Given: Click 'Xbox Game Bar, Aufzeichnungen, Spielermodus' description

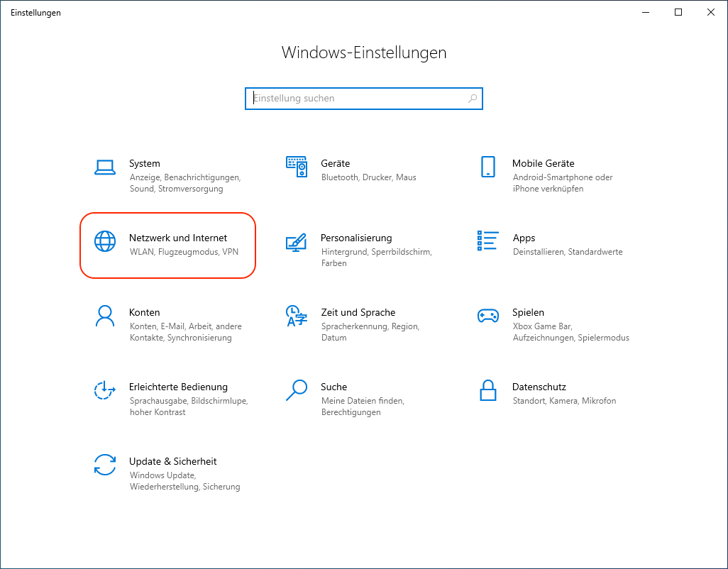Looking at the screenshot, I should [570, 332].
